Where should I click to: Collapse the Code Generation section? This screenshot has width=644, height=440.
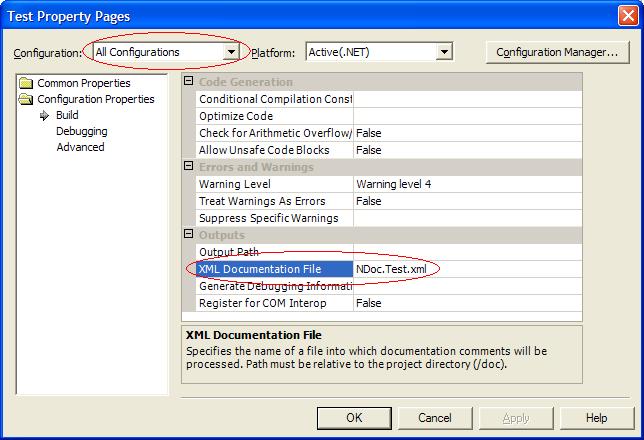pos(190,82)
